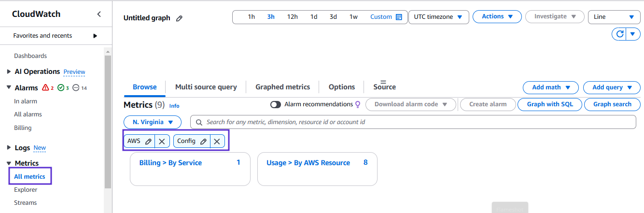Viewport: 644px width, 213px height.
Task: Edit the AWS filter with pencil icon
Action: 148,142
